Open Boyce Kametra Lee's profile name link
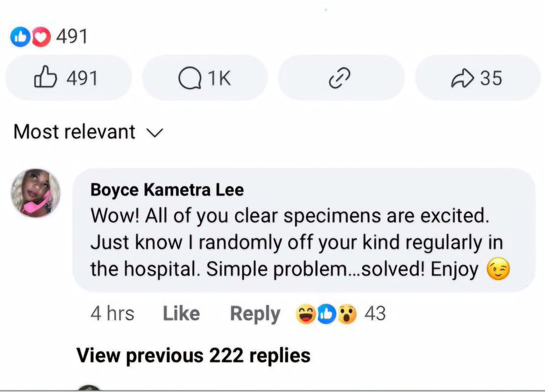 click(167, 189)
